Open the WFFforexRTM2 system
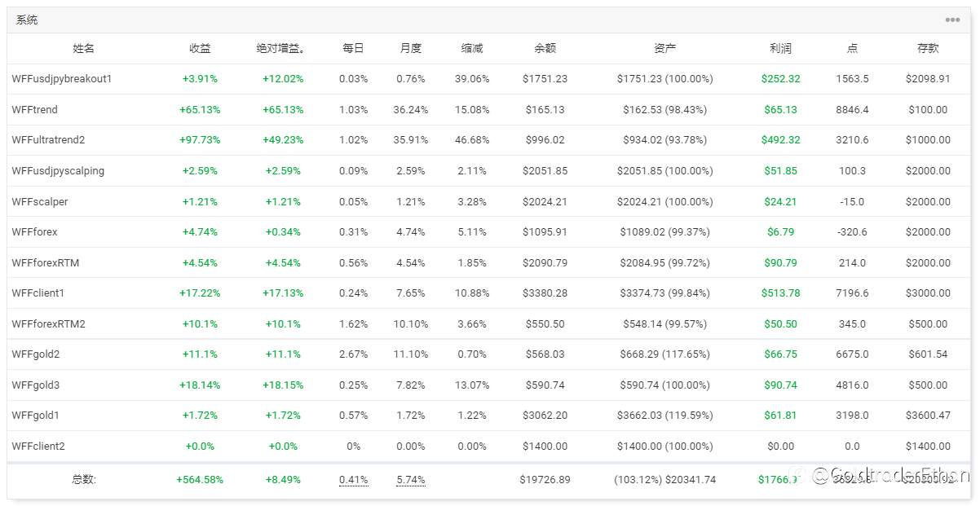This screenshot has width=980, height=506. coord(48,324)
